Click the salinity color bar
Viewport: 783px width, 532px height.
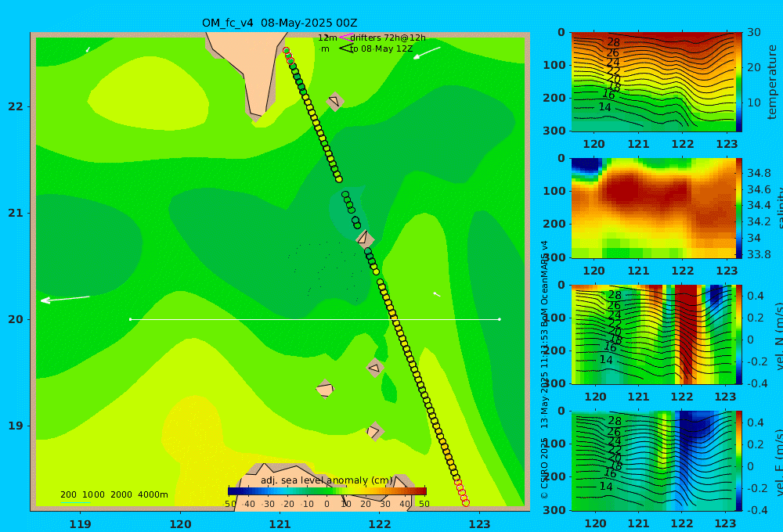(x=739, y=208)
